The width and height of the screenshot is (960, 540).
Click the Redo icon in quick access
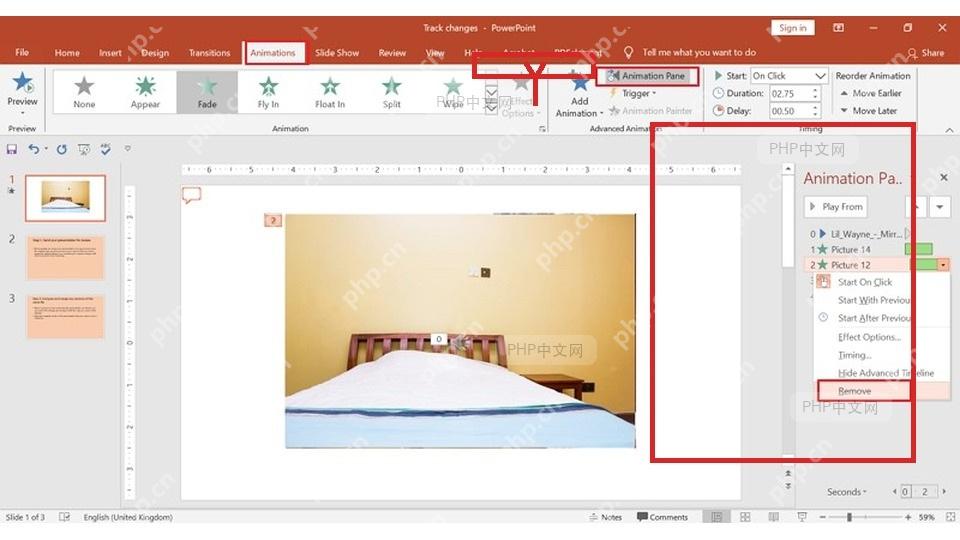click(61, 149)
